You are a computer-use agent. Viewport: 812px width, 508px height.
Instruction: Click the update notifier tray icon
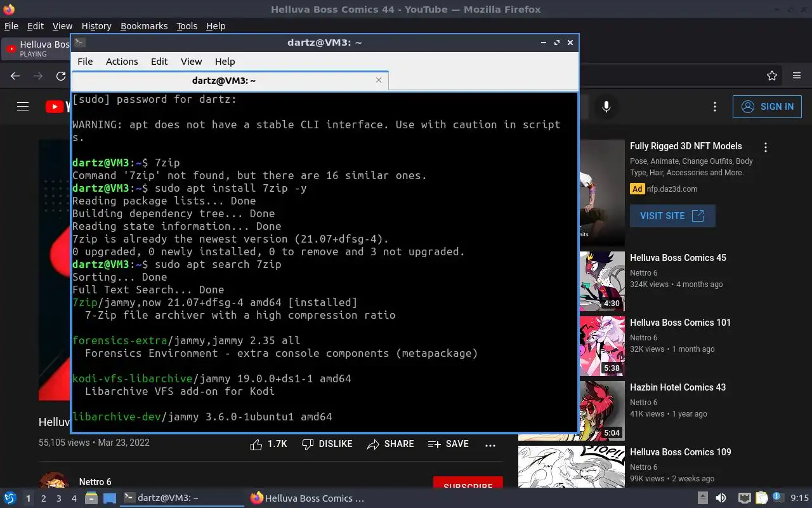tap(778, 498)
